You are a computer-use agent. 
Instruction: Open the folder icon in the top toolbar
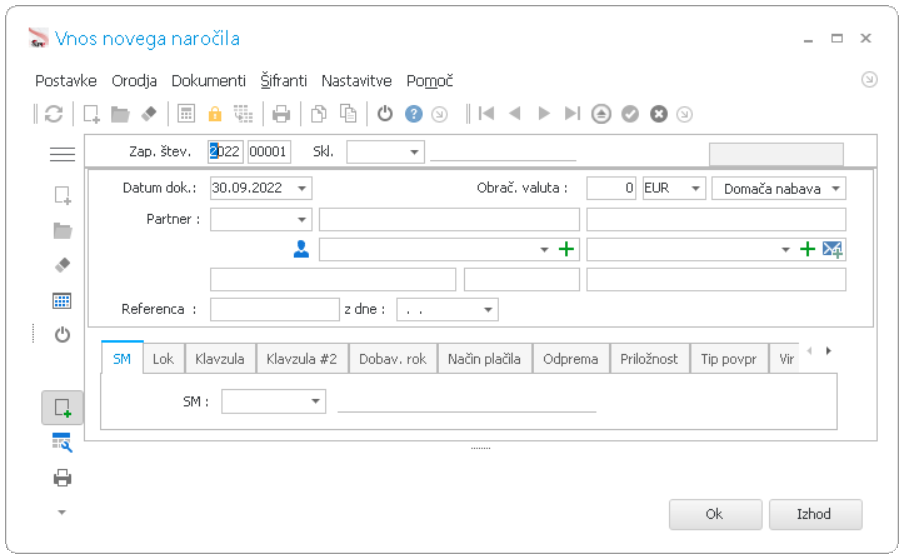coord(120,114)
